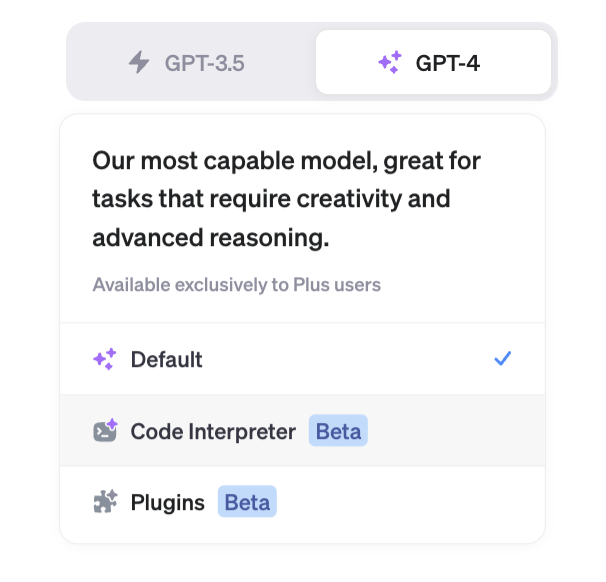Click the Beta badge next to Plugins
Screen dimensions: 606x582
click(247, 502)
